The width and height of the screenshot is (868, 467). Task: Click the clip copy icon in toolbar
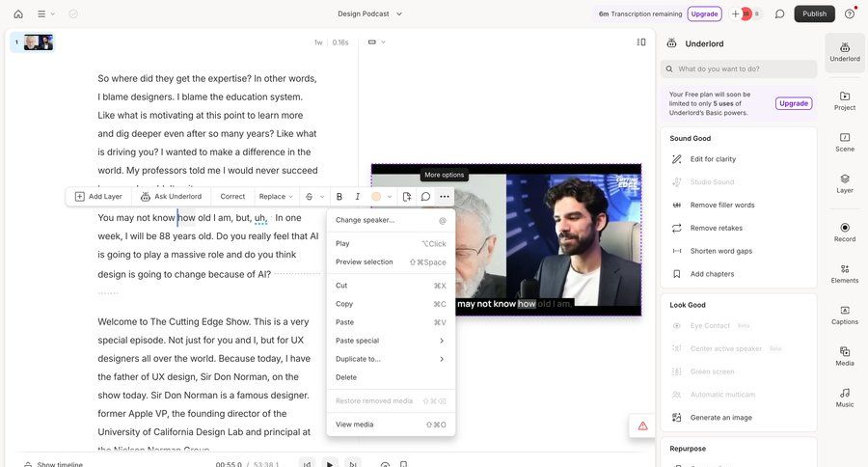[407, 197]
